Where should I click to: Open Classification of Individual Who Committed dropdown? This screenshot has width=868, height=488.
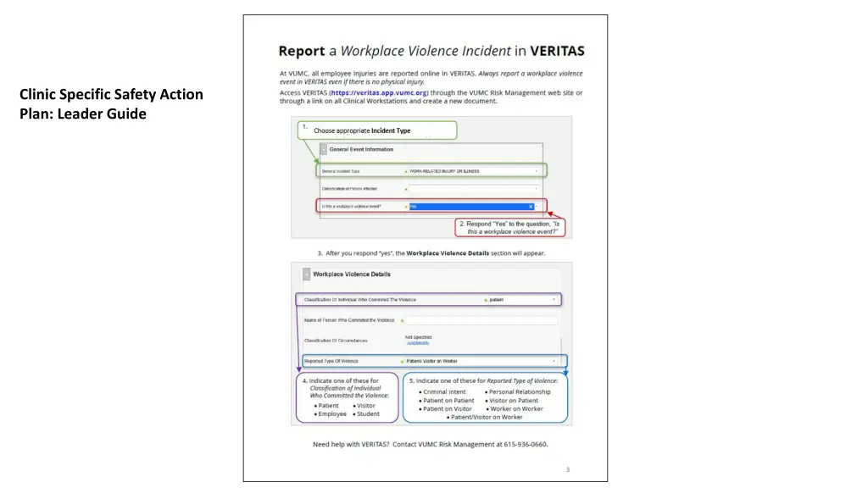coord(554,299)
